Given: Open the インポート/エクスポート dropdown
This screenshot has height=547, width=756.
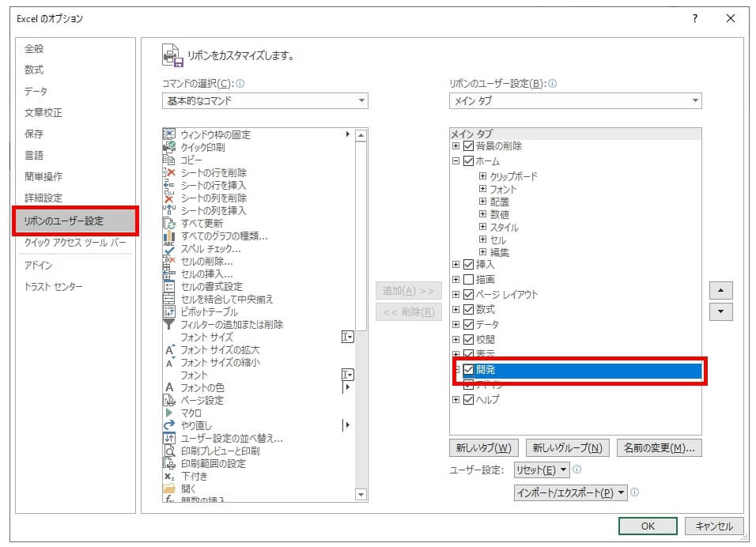Looking at the screenshot, I should tap(571, 492).
